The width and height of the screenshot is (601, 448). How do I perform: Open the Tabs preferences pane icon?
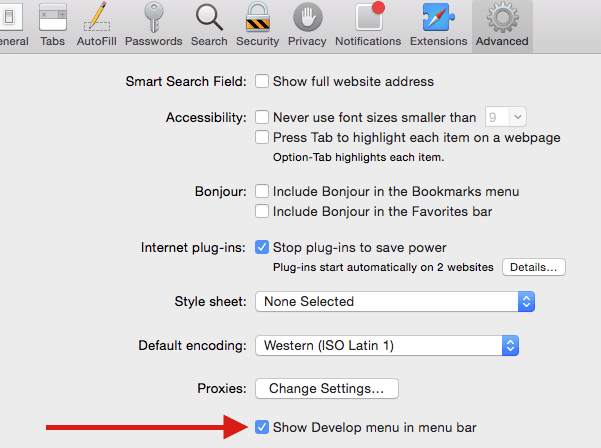53,24
